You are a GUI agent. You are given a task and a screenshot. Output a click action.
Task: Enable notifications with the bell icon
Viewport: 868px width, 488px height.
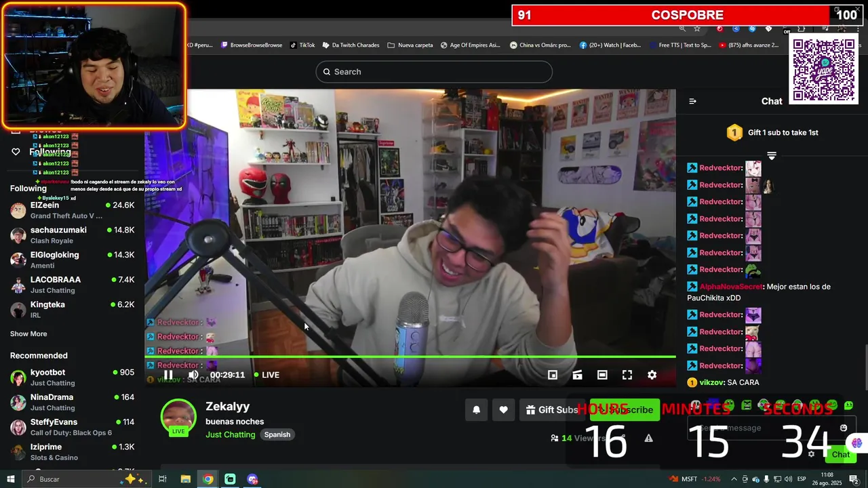coord(476,409)
